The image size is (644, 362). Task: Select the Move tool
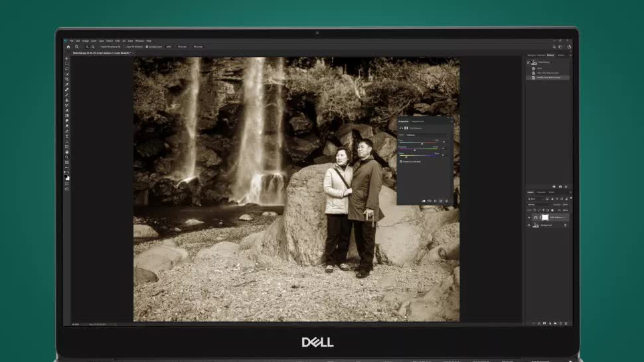coord(67,58)
